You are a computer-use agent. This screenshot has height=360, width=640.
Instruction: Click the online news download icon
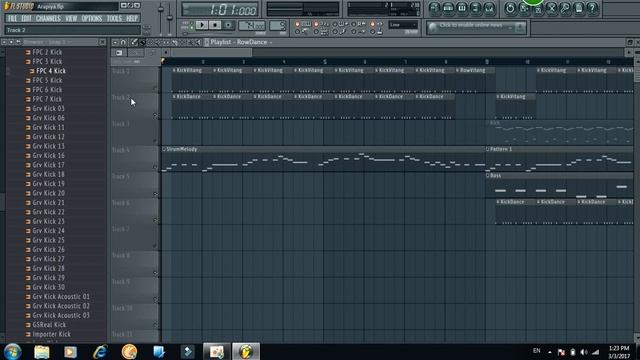pyautogui.click(x=520, y=27)
